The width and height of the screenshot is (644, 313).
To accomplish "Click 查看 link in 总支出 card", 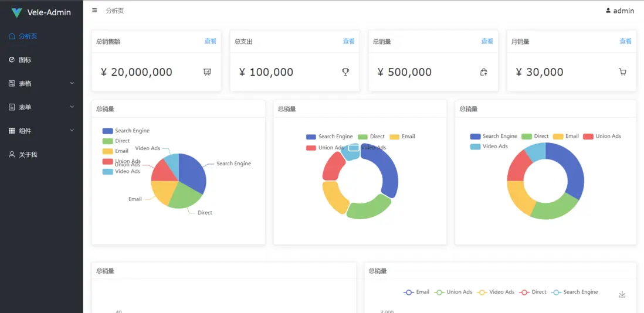I will point(349,41).
